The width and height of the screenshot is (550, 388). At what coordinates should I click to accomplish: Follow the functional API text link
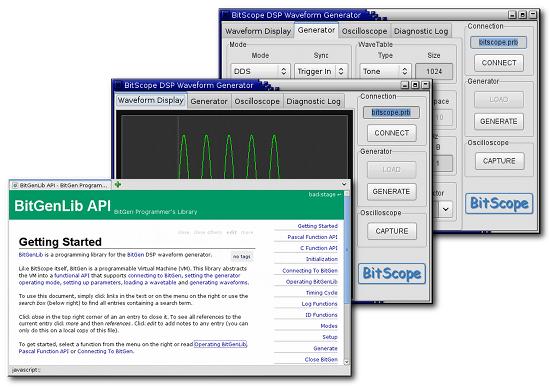pyautogui.click(x=72, y=276)
